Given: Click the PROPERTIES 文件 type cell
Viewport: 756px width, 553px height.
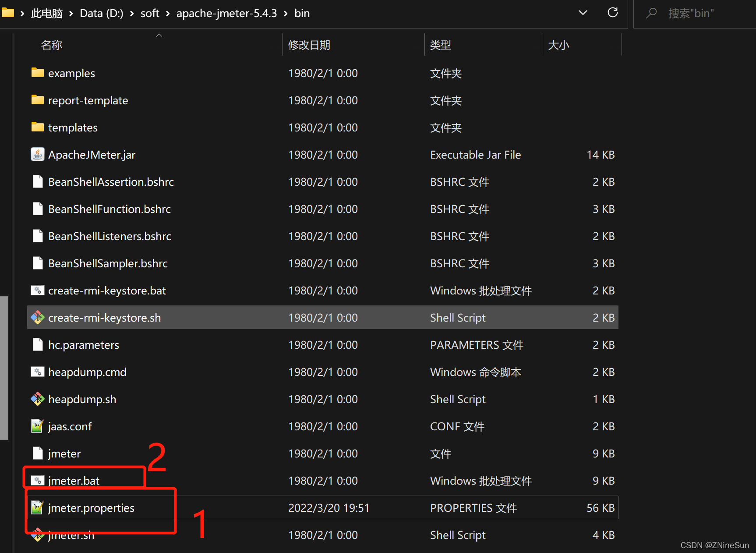Looking at the screenshot, I should 473,508.
